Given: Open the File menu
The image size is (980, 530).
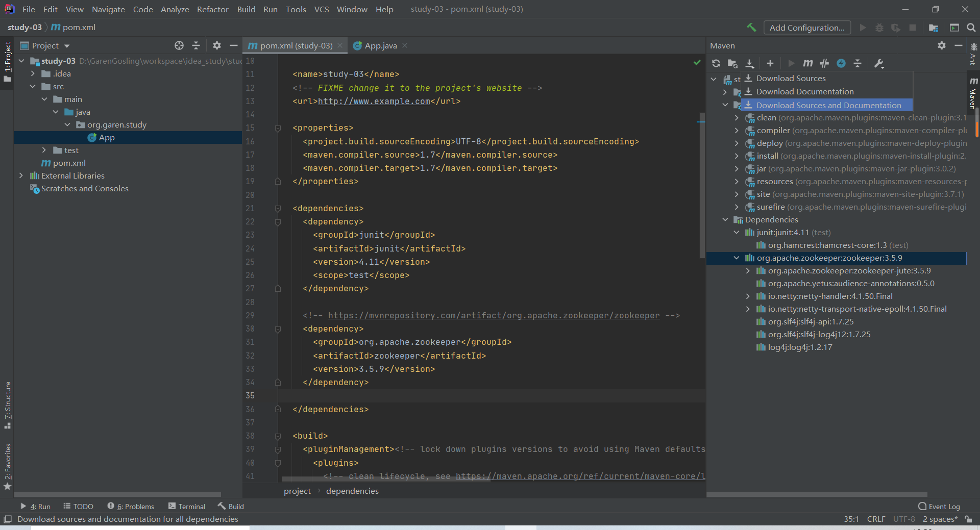Looking at the screenshot, I should [29, 9].
